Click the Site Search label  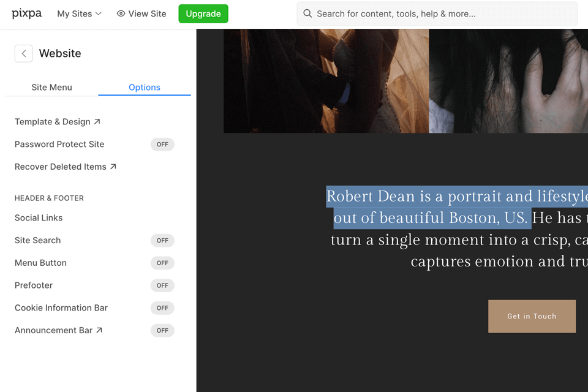pyautogui.click(x=37, y=240)
